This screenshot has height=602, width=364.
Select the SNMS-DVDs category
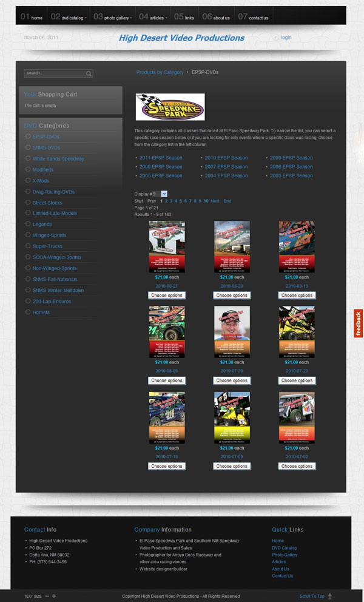pyautogui.click(x=46, y=147)
